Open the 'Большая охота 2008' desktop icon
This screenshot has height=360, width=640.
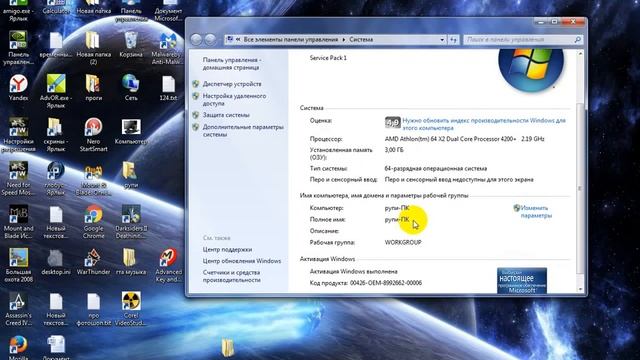[x=18, y=265]
